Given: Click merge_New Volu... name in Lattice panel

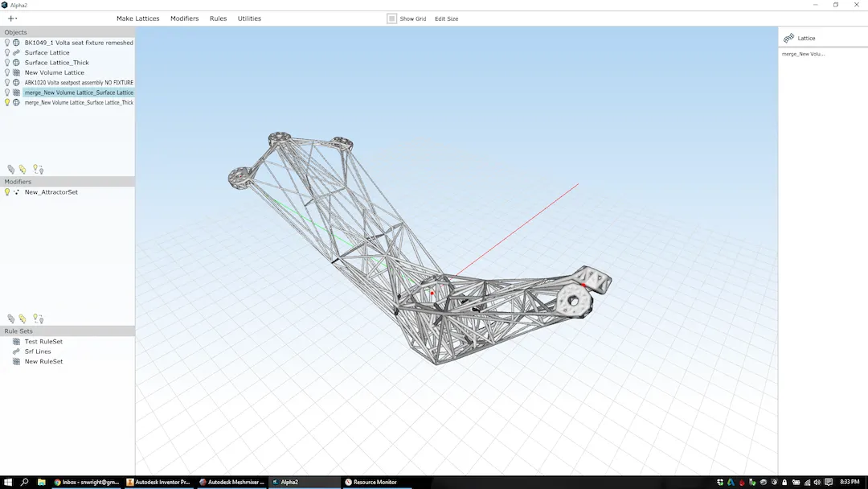Looking at the screenshot, I should [x=803, y=54].
